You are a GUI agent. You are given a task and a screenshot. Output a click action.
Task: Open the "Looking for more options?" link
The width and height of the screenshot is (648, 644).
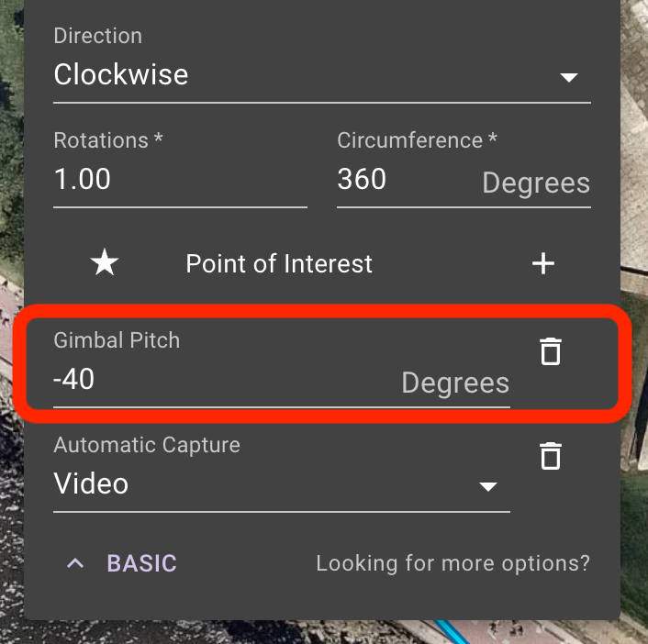(452, 563)
